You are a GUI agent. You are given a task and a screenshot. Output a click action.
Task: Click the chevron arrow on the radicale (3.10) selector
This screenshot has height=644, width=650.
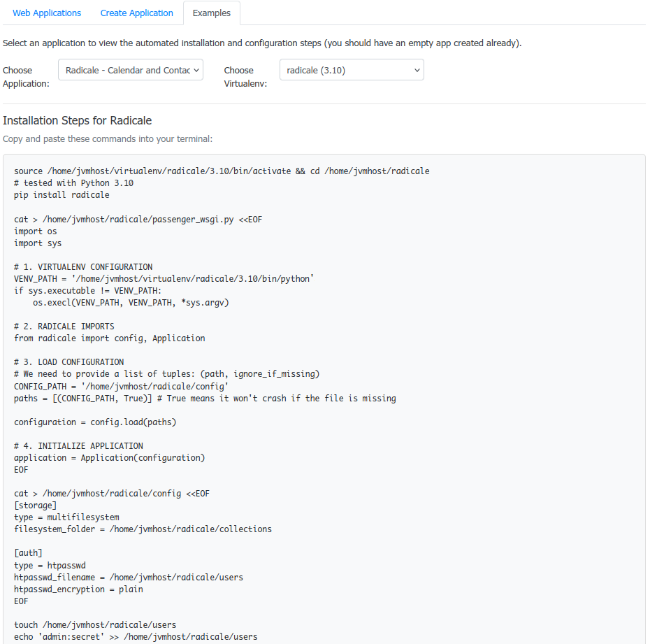(417, 70)
